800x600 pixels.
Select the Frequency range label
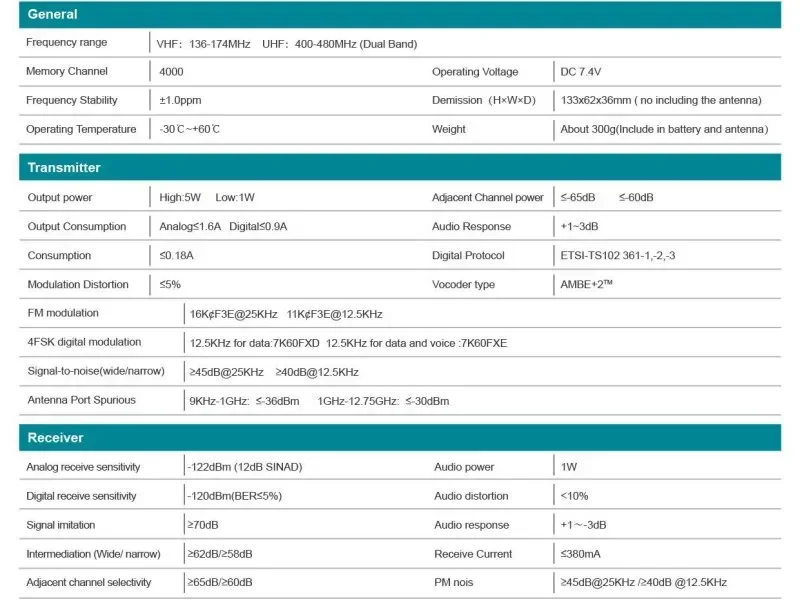point(66,42)
